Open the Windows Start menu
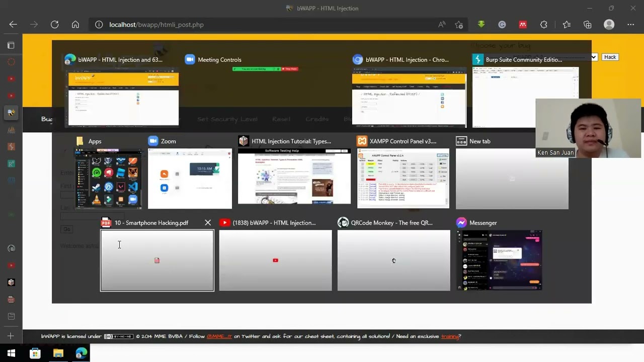This screenshot has width=644, height=362. (x=11, y=353)
